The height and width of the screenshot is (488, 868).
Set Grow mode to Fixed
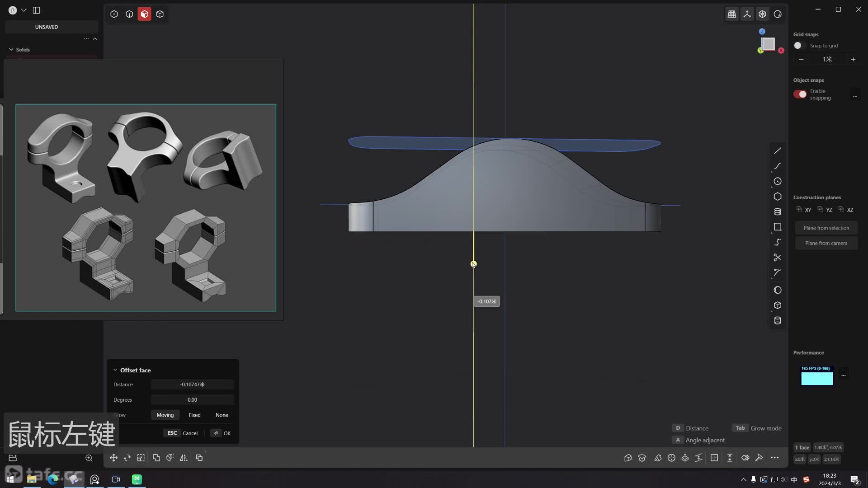[x=195, y=415]
